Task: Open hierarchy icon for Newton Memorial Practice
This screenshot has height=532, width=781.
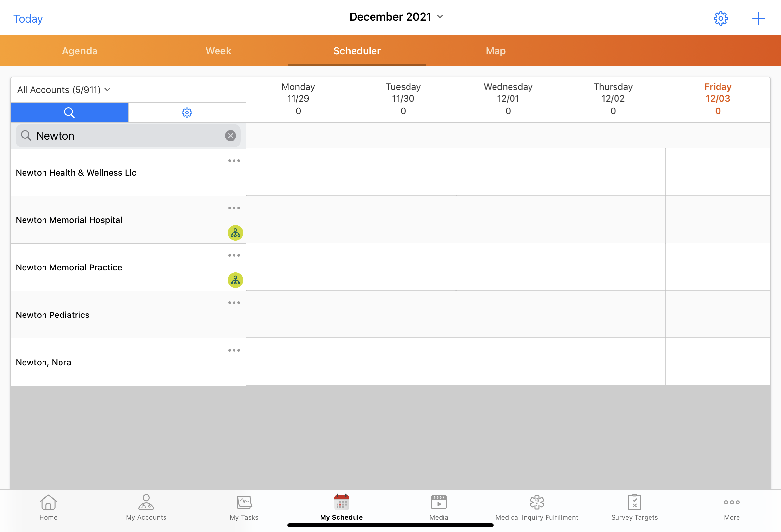Action: pyautogui.click(x=235, y=280)
